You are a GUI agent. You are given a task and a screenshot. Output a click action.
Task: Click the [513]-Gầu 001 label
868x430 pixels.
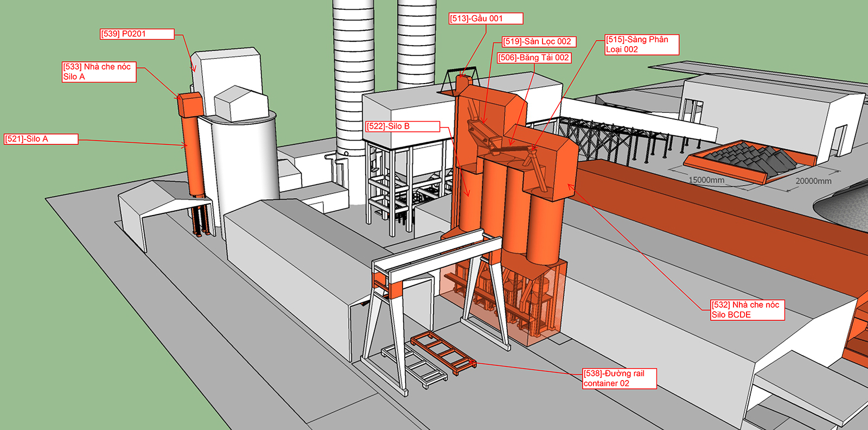click(486, 19)
